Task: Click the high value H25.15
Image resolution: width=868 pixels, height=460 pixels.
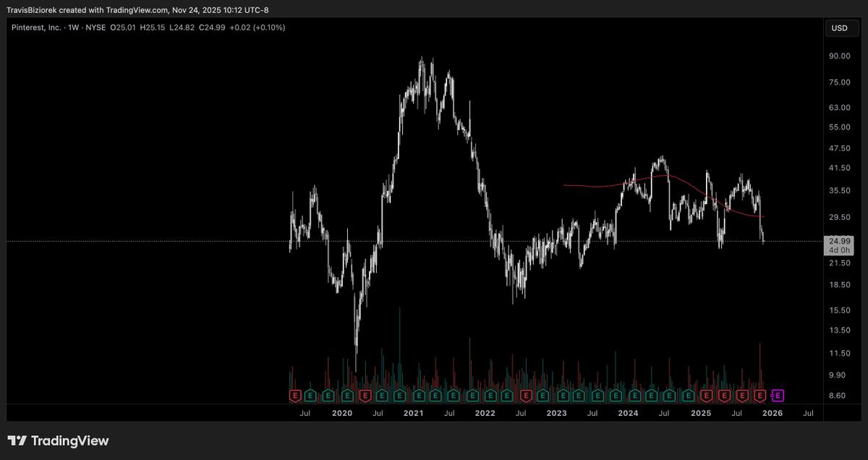Action: pyautogui.click(x=154, y=27)
